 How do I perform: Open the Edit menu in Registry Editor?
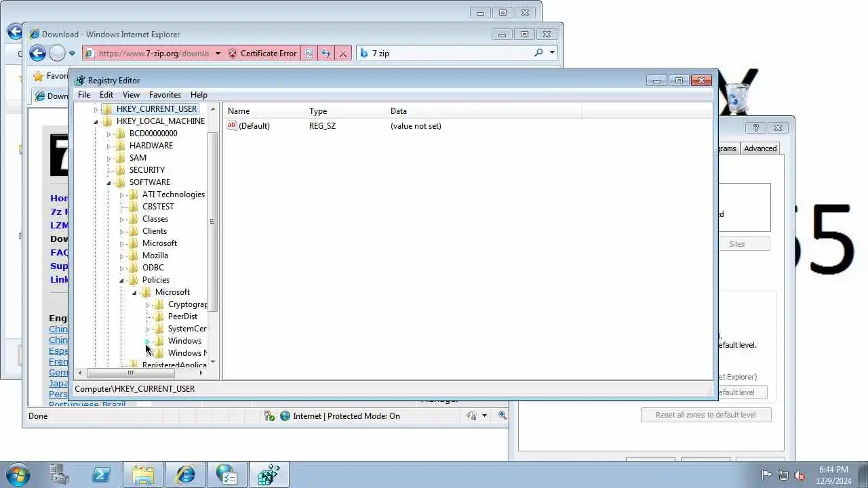[x=106, y=95]
